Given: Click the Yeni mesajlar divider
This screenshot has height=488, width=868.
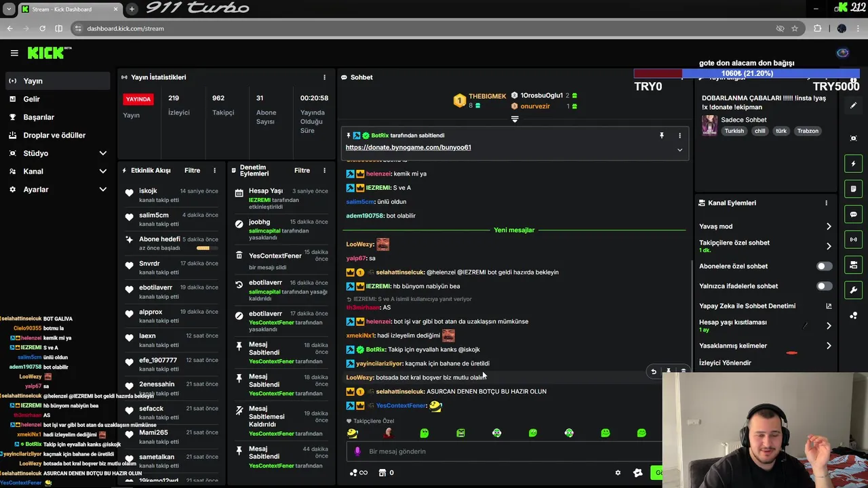Looking at the screenshot, I should tap(514, 230).
